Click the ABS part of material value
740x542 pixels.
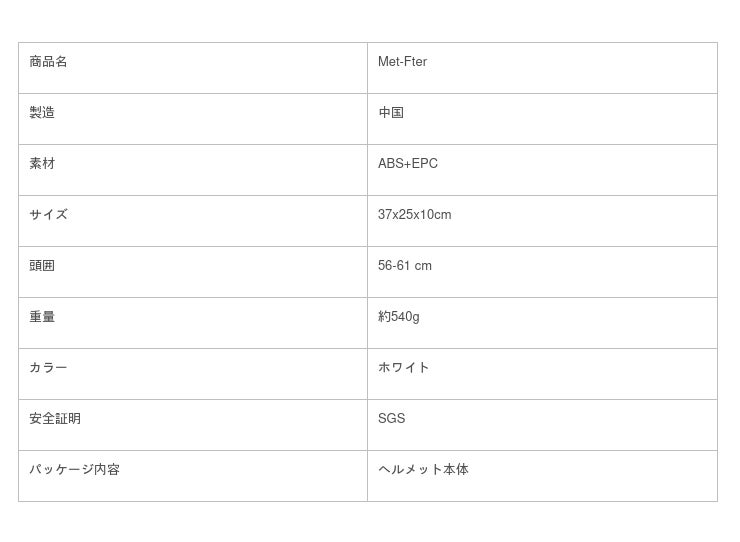(390, 164)
